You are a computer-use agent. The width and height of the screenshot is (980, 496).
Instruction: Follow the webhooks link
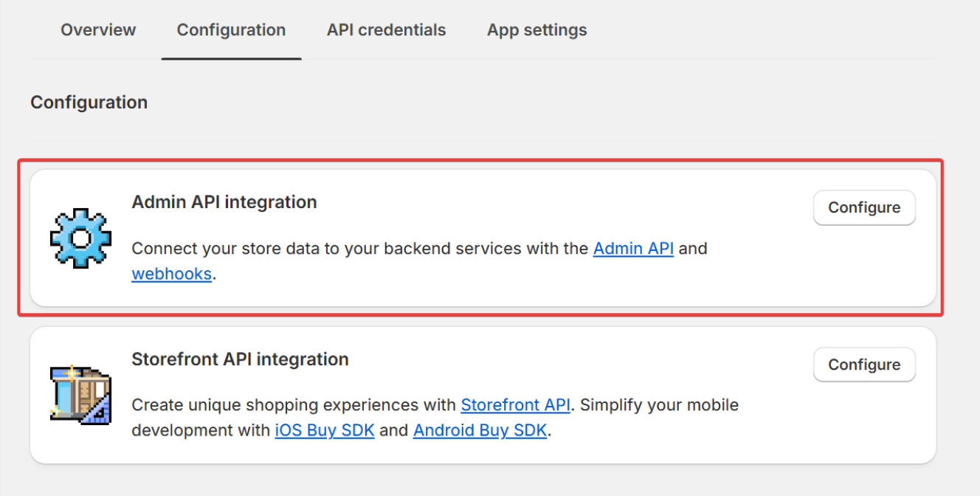pos(172,275)
